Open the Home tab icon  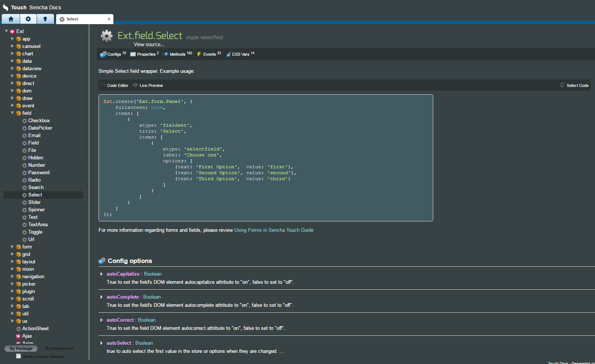pyautogui.click(x=11, y=19)
